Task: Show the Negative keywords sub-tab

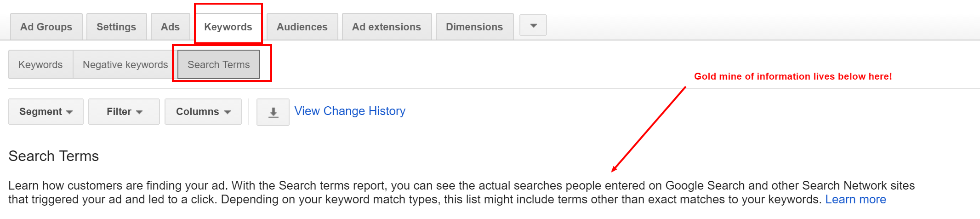Action: [x=125, y=64]
